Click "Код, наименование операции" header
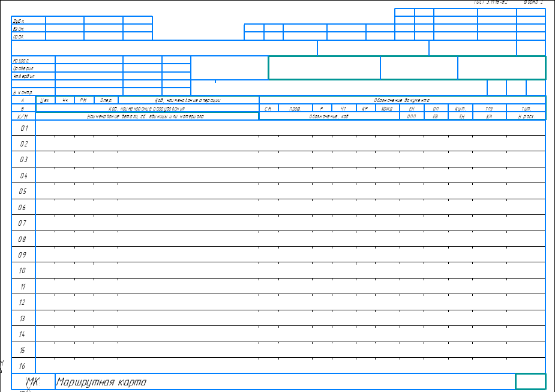555x392 pixels. click(188, 100)
